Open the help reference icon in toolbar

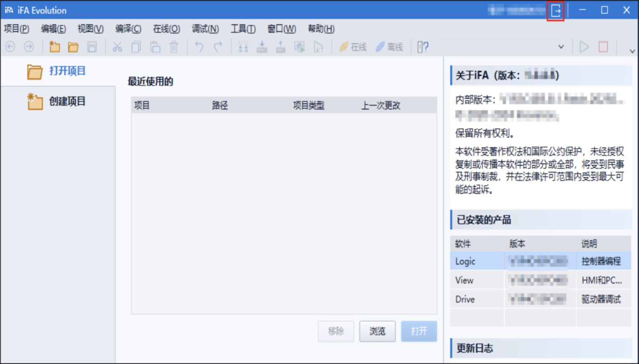pyautogui.click(x=422, y=46)
